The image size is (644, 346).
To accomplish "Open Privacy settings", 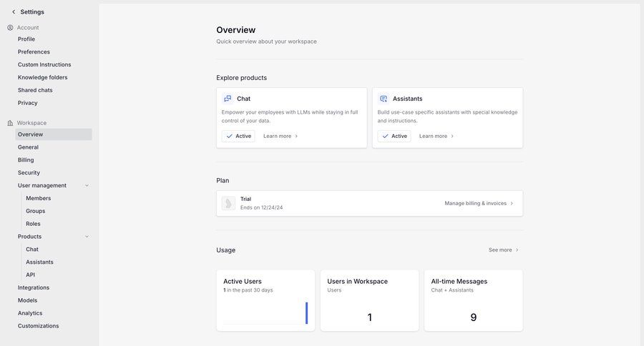I will 27,103.
